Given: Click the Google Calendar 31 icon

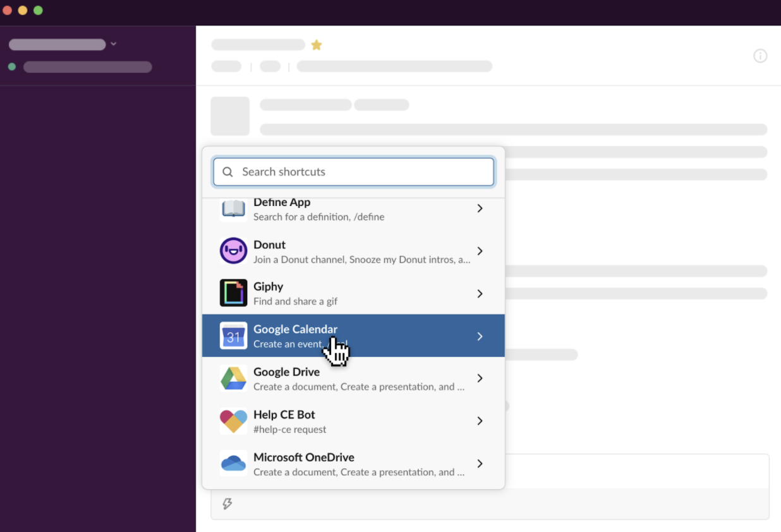Looking at the screenshot, I should point(233,336).
